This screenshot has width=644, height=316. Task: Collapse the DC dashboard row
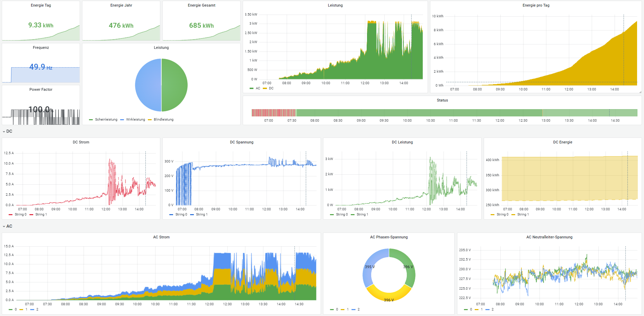7,131
